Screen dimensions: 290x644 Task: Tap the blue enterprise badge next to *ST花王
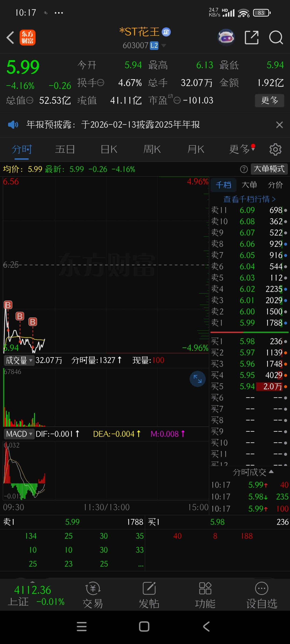click(166, 32)
